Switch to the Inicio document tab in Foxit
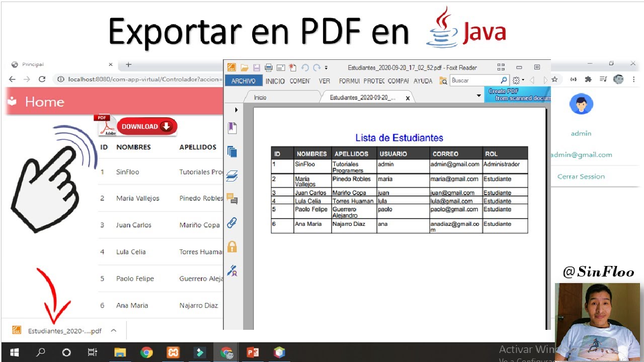This screenshot has height=362, width=644. point(282,98)
